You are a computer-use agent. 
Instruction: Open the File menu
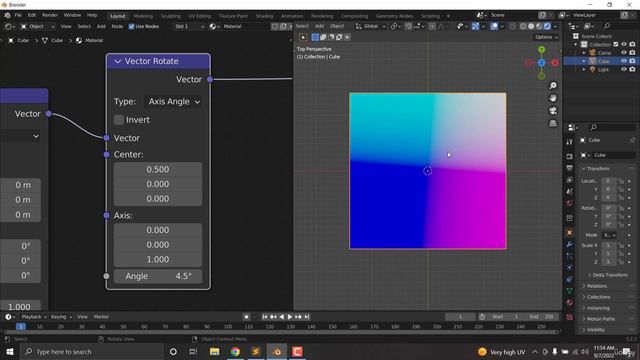click(x=18, y=15)
